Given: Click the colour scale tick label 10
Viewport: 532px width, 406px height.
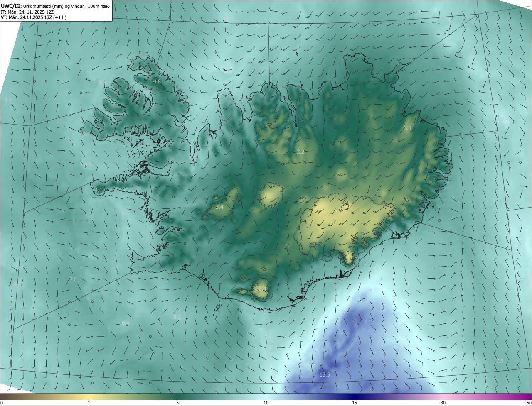Looking at the screenshot, I should [x=266, y=403].
